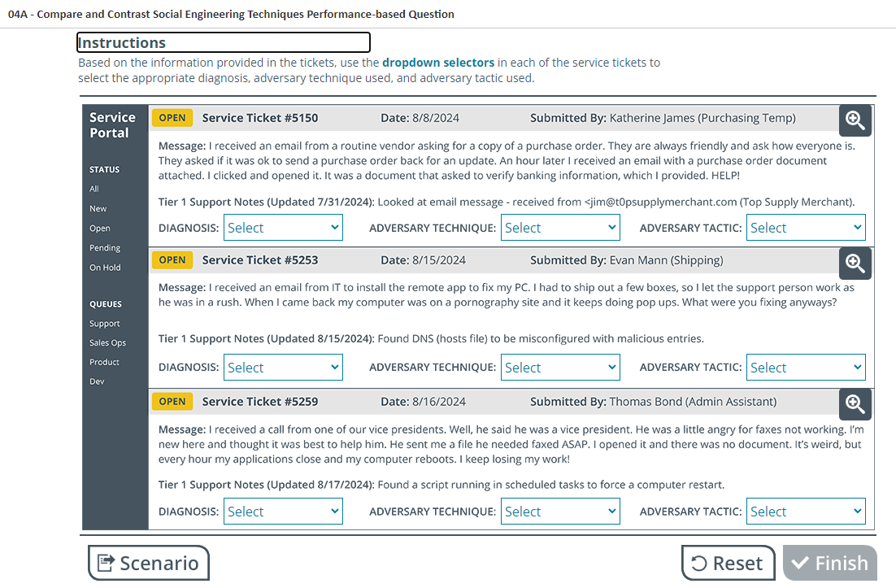
Task: Open the Support queue
Action: [x=105, y=324]
